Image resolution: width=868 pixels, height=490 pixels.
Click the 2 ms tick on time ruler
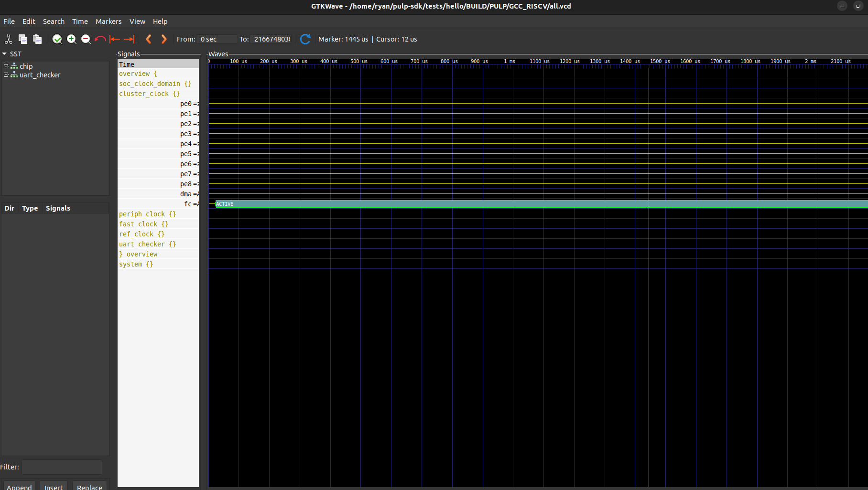click(x=811, y=61)
